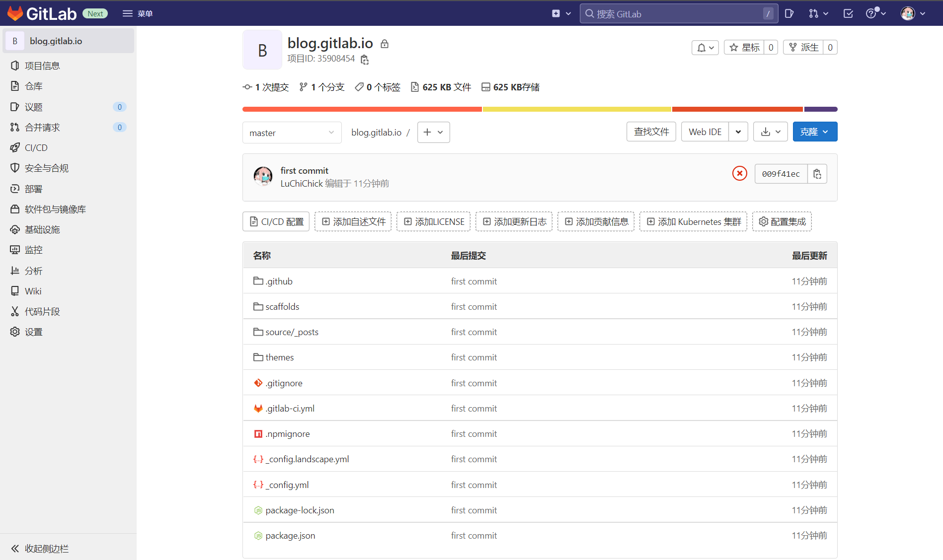Open the 1 次提交 commits link
The height and width of the screenshot is (560, 943).
click(266, 87)
